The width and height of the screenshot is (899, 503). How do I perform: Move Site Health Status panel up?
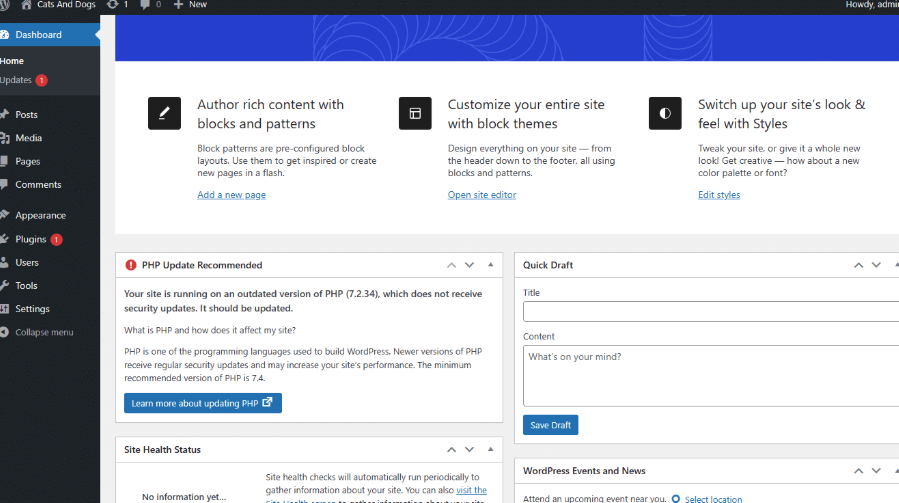click(452, 450)
